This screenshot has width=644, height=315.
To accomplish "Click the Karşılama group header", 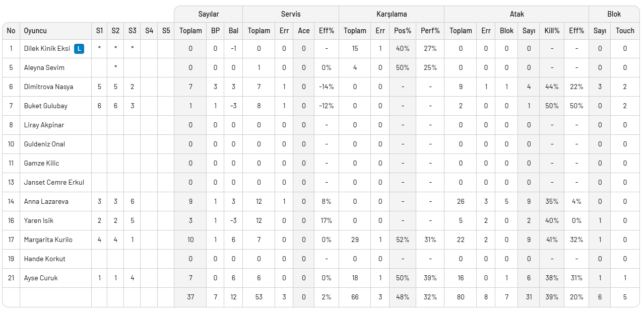I will tap(392, 14).
